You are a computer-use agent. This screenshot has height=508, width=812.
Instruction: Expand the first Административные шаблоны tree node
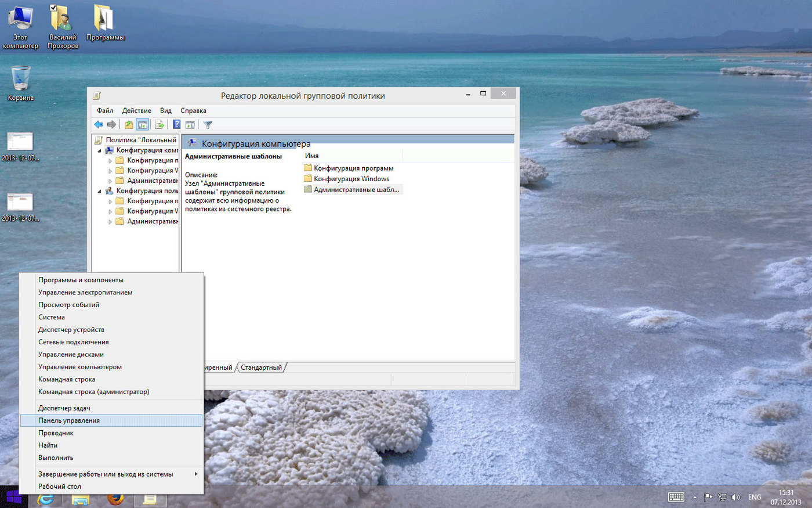[110, 181]
